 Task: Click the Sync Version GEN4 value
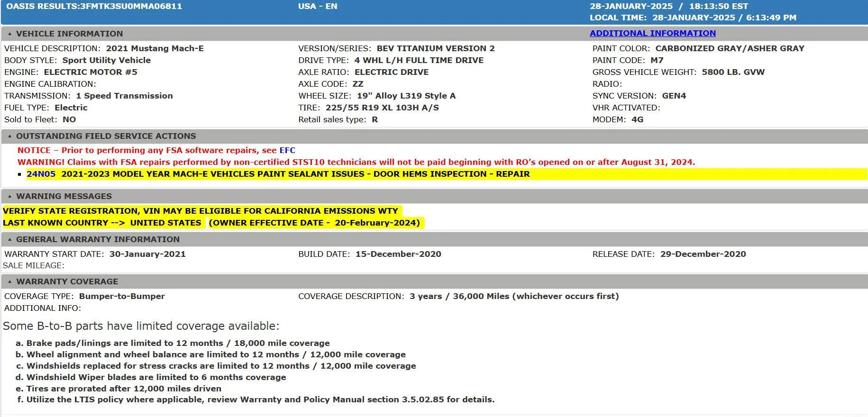pos(674,96)
